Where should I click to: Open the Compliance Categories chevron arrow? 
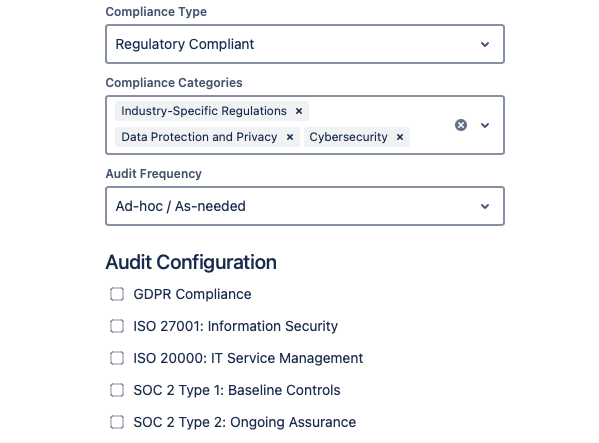485,125
